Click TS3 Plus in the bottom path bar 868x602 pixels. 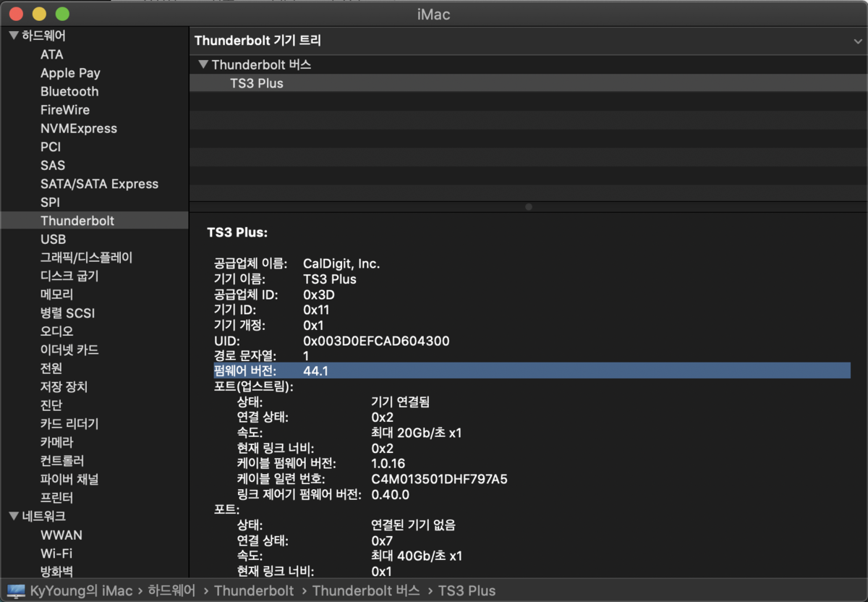point(467,590)
